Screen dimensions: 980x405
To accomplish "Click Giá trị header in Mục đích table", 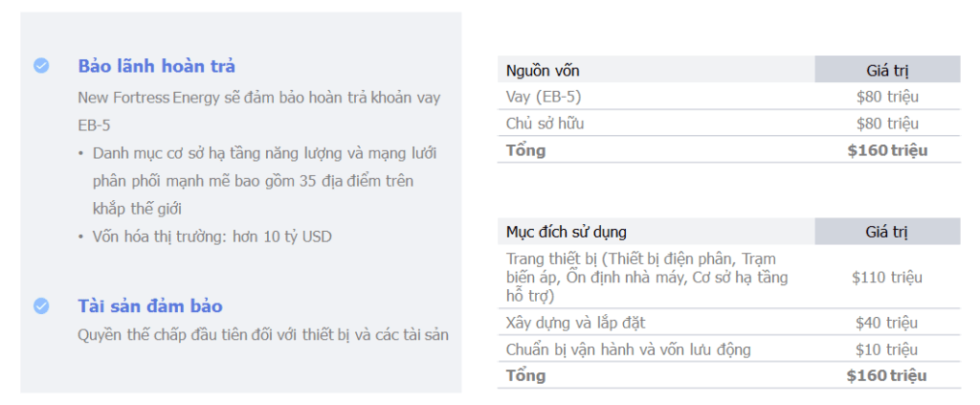I will [x=886, y=232].
